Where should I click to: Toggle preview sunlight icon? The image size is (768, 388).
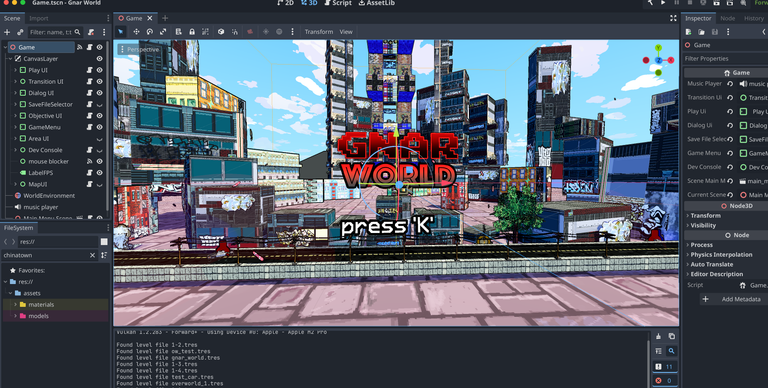265,32
